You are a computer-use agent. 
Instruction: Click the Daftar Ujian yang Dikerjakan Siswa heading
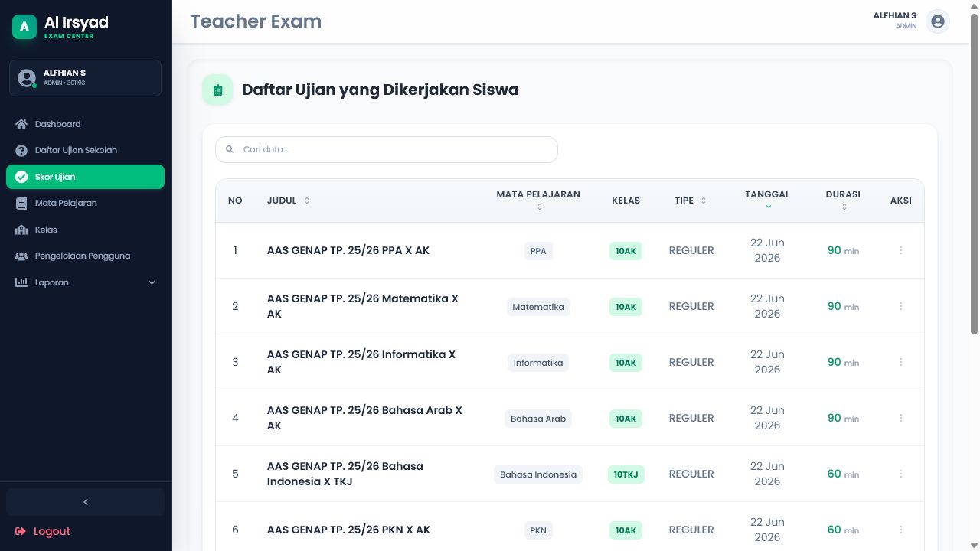click(380, 90)
